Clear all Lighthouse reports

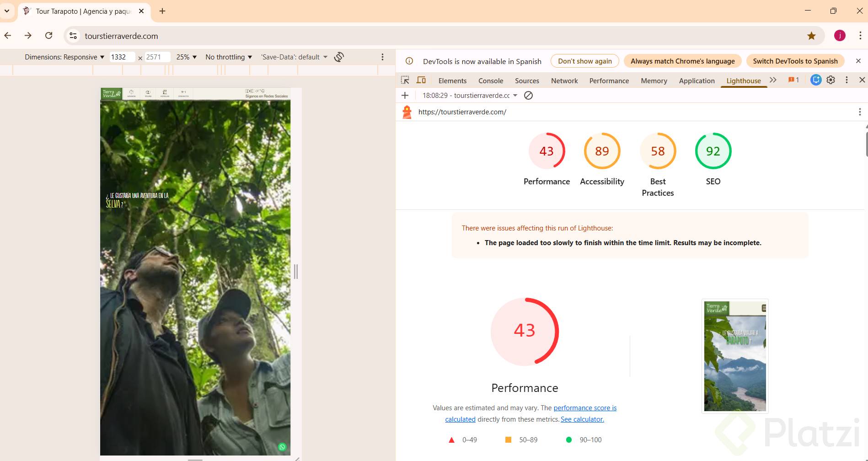(528, 96)
